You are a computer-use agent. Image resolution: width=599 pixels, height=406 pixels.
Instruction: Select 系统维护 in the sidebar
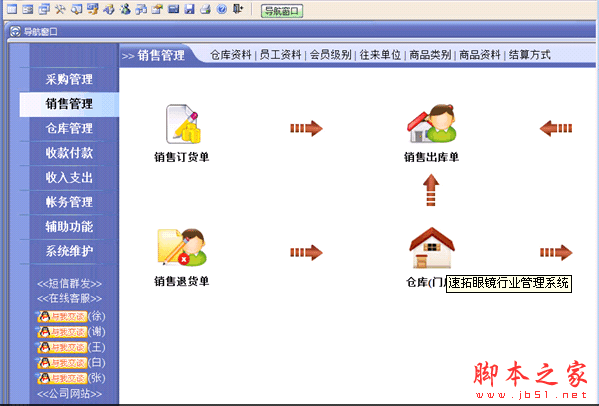coord(70,251)
